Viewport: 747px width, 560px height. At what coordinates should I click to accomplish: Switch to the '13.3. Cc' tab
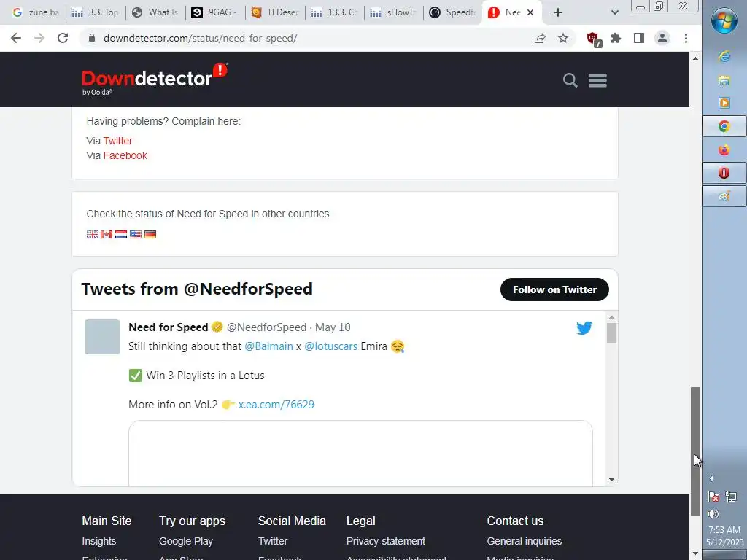pos(335,12)
